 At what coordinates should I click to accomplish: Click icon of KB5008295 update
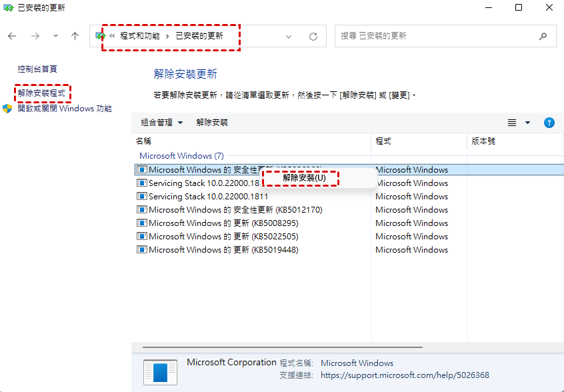tap(142, 223)
